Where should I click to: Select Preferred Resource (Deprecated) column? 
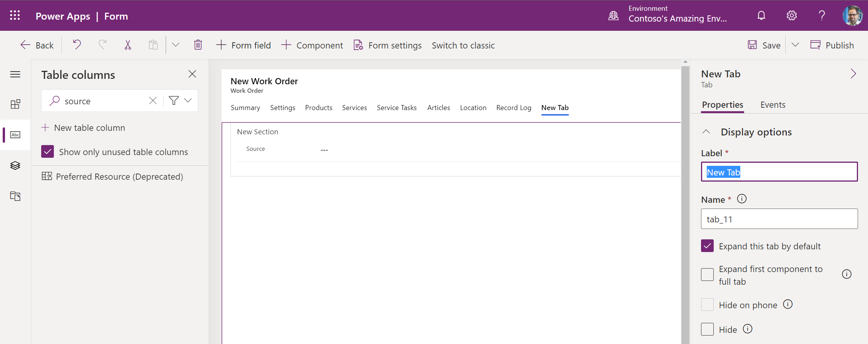coord(120,177)
